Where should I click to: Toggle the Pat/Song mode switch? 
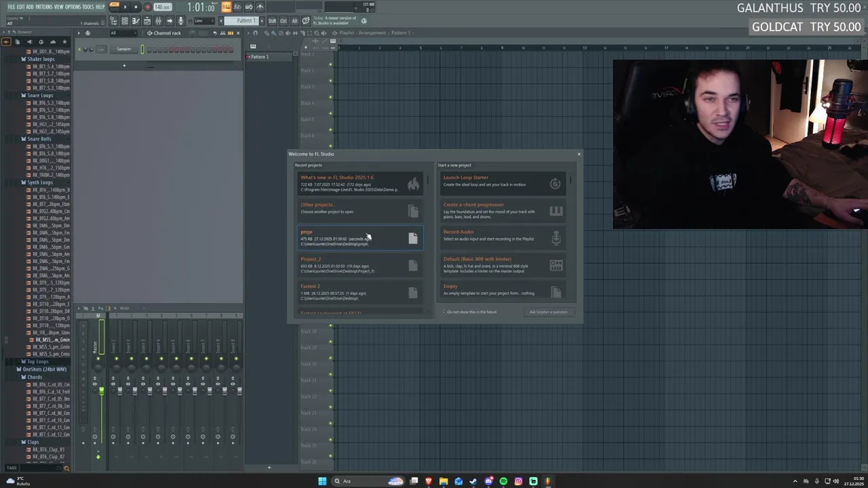(x=113, y=7)
